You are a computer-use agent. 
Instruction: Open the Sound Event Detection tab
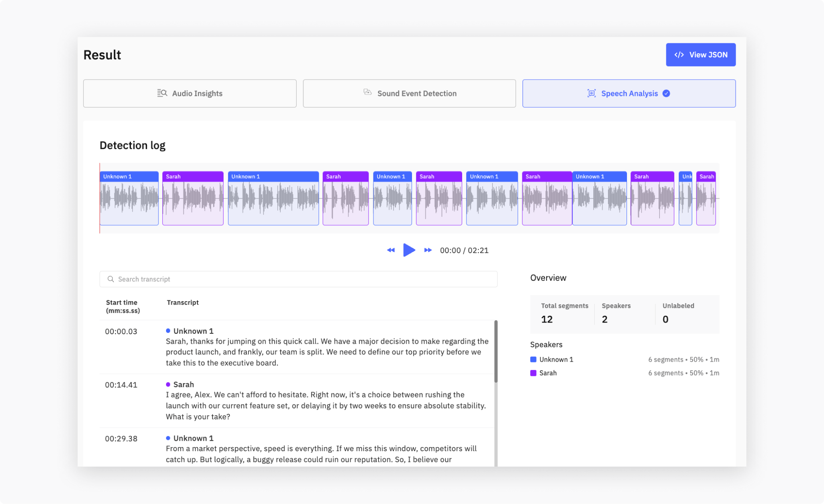point(409,93)
